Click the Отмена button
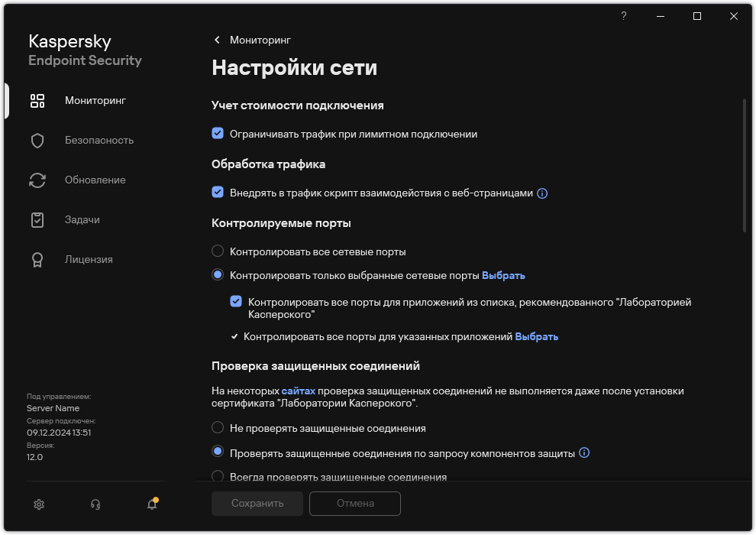The height and width of the screenshot is (535, 756). (x=355, y=504)
